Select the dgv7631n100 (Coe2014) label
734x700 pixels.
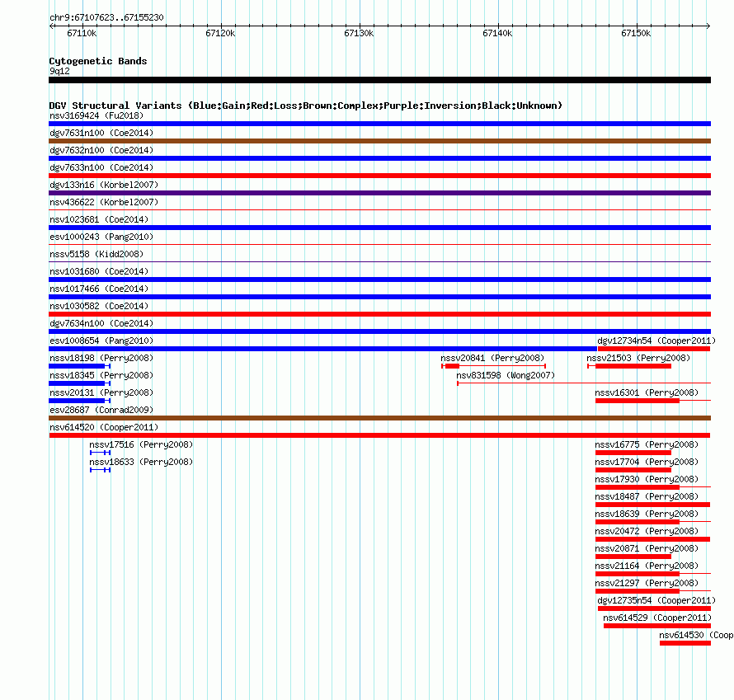101,133
